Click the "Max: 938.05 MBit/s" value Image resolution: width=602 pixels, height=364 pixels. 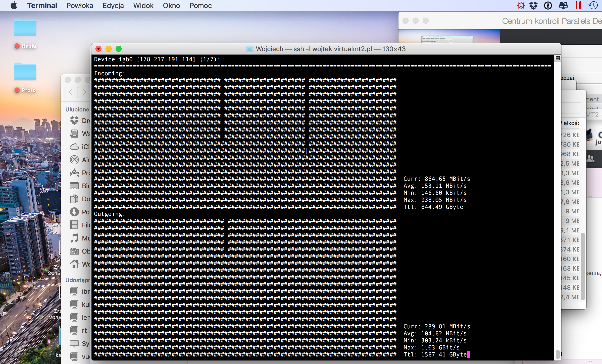tap(435, 200)
